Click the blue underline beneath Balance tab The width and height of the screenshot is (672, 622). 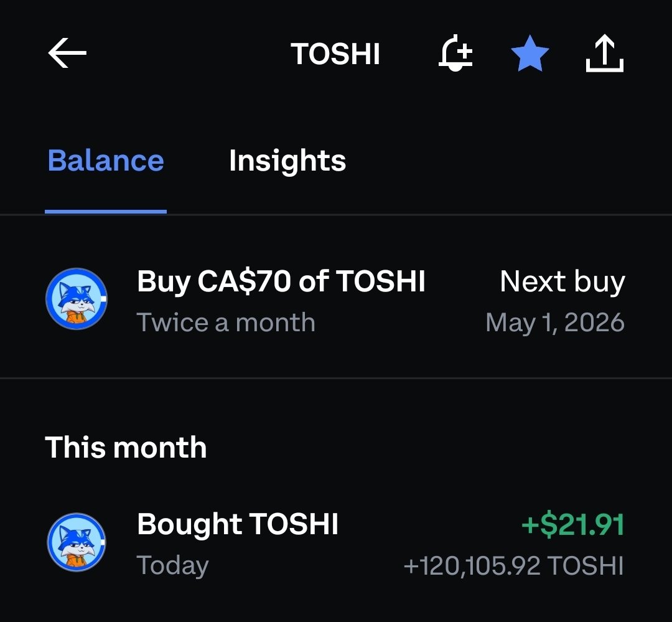tap(106, 212)
